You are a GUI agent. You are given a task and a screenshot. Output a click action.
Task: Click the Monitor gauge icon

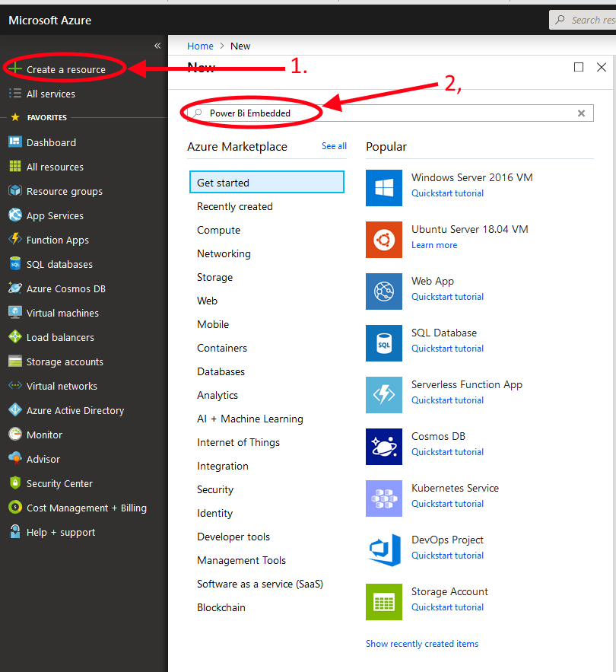15,434
